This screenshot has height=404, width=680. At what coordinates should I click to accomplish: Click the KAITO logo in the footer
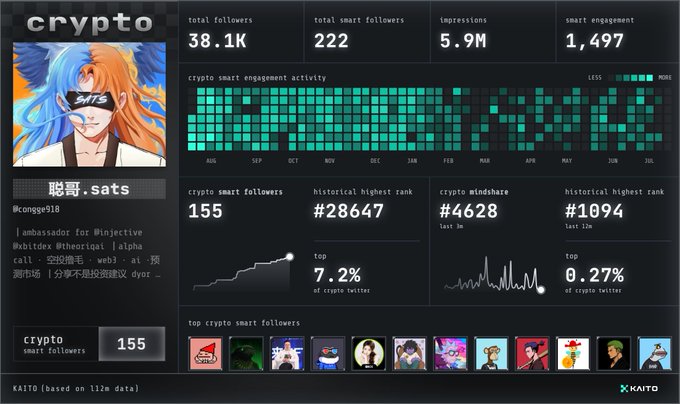(x=639, y=388)
